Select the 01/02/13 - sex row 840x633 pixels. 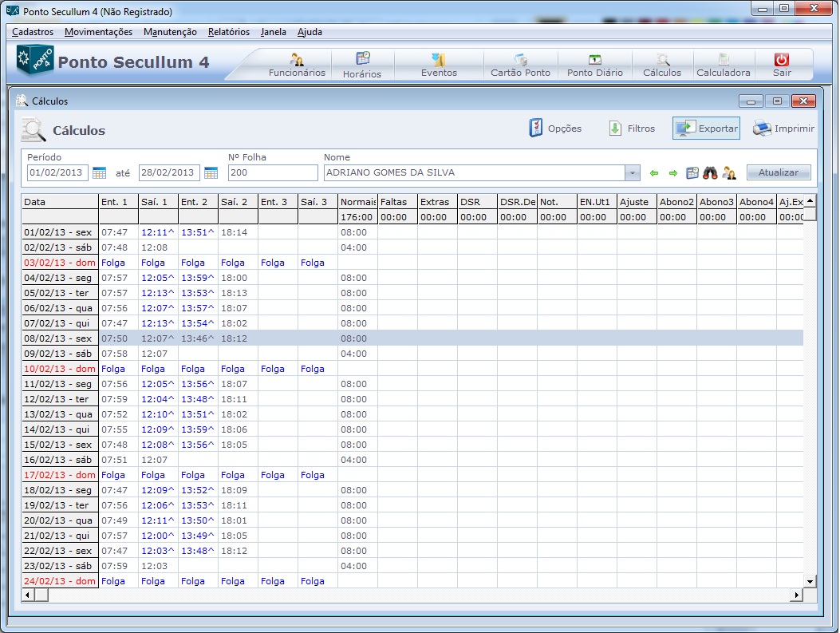pyautogui.click(x=412, y=232)
